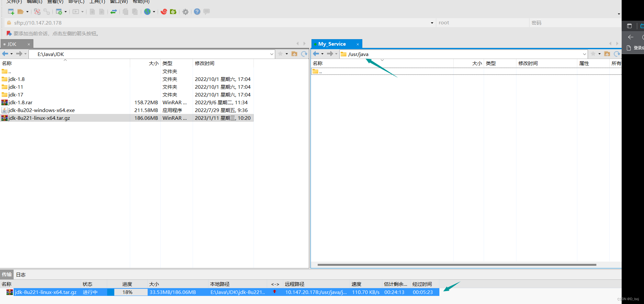Screen dimensions: 644x304
Task: Click the root username field
Action: coord(482,23)
